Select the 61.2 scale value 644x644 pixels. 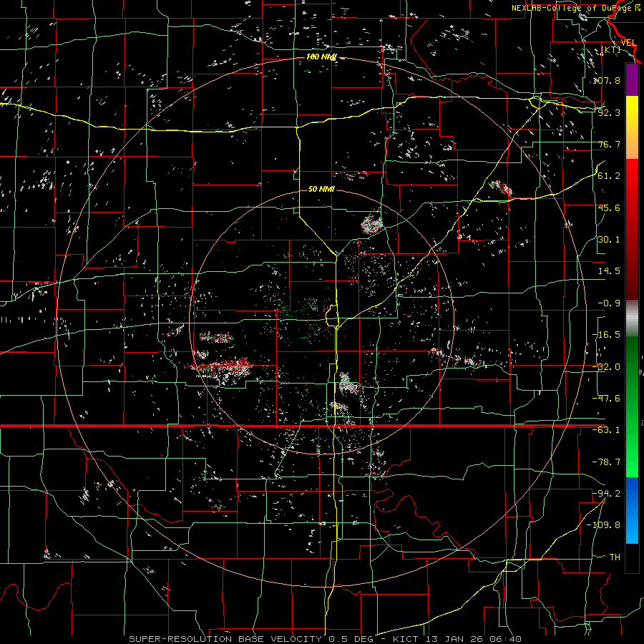pos(609,176)
